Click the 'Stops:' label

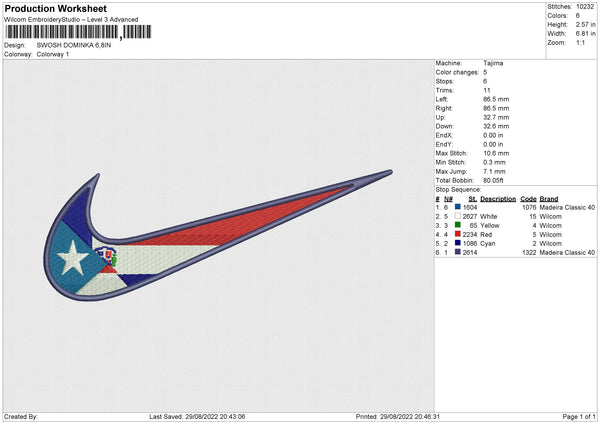point(445,81)
